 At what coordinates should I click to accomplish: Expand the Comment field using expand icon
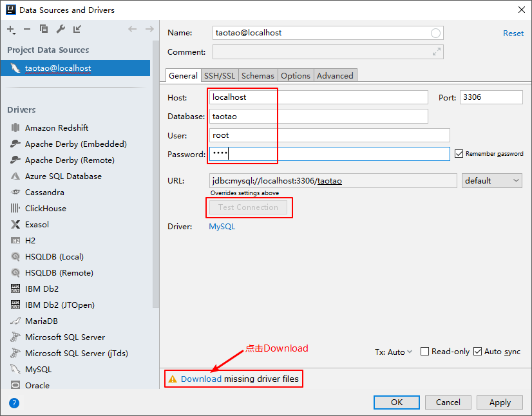tap(437, 52)
